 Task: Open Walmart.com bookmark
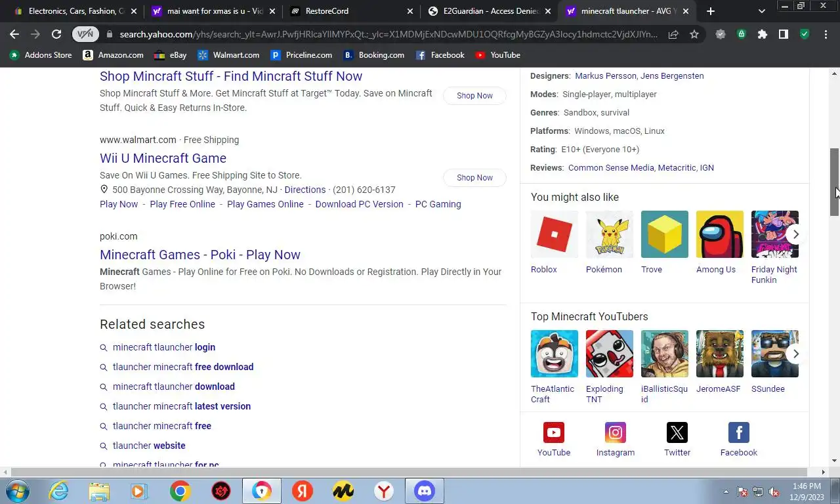coord(228,55)
